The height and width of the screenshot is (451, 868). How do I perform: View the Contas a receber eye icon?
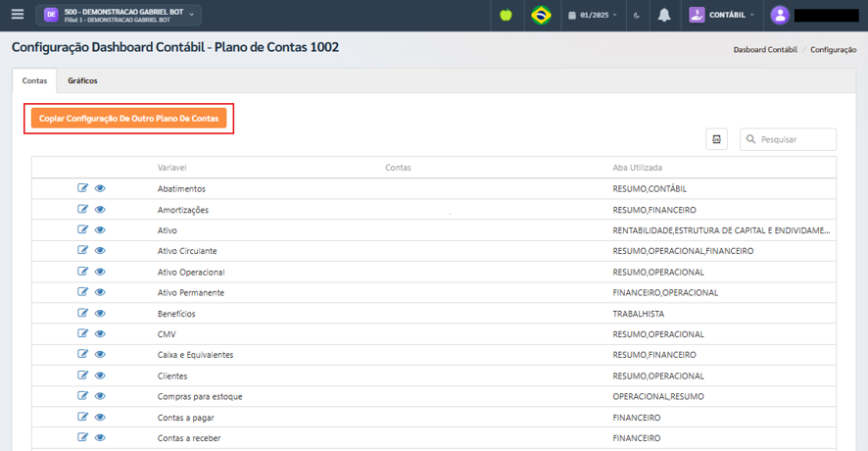(100, 437)
